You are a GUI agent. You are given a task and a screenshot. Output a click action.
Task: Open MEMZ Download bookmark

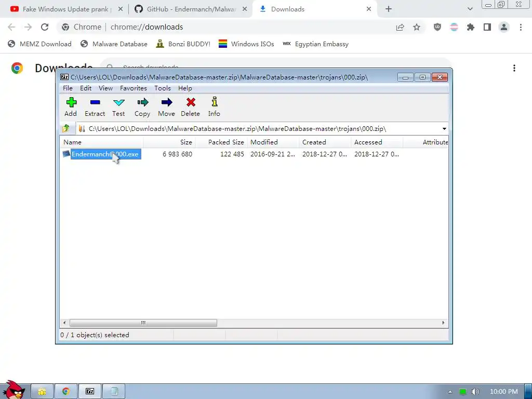(x=39, y=44)
